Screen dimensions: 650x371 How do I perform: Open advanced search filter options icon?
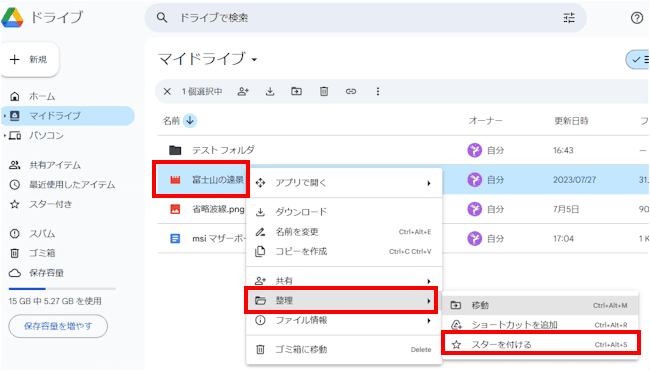[x=569, y=17]
